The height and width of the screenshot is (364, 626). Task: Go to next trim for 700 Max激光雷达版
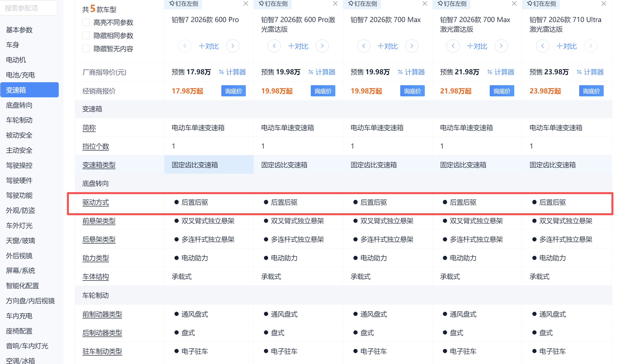click(501, 46)
